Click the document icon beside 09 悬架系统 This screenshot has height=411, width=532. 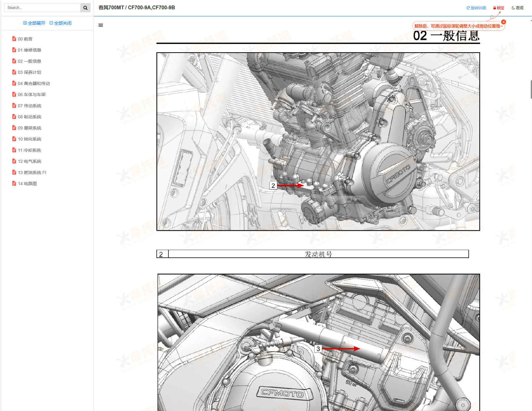[x=14, y=128]
